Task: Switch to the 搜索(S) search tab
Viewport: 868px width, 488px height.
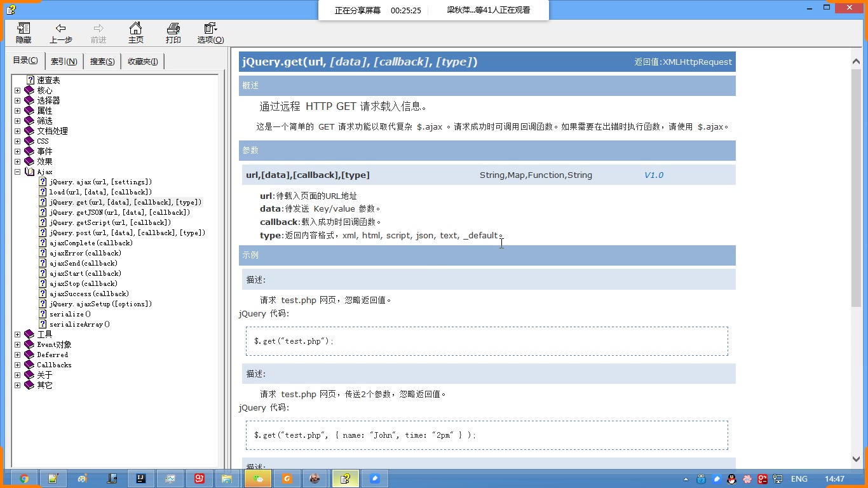Action: pos(102,62)
